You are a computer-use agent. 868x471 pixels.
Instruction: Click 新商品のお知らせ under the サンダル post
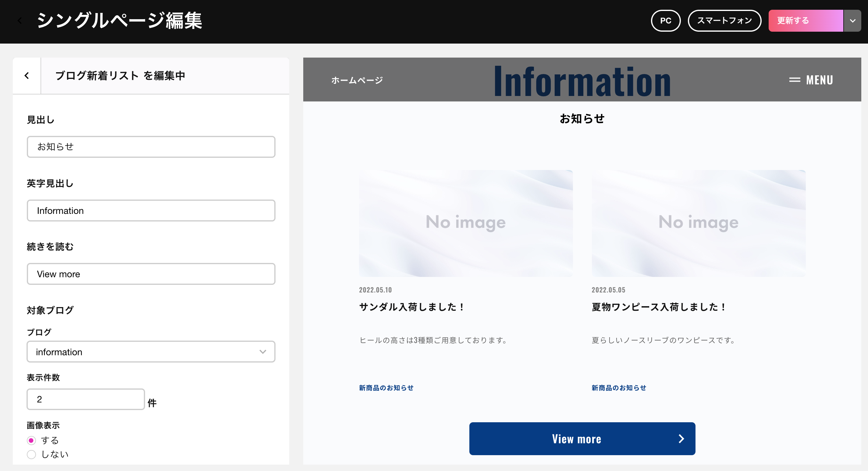tap(386, 388)
